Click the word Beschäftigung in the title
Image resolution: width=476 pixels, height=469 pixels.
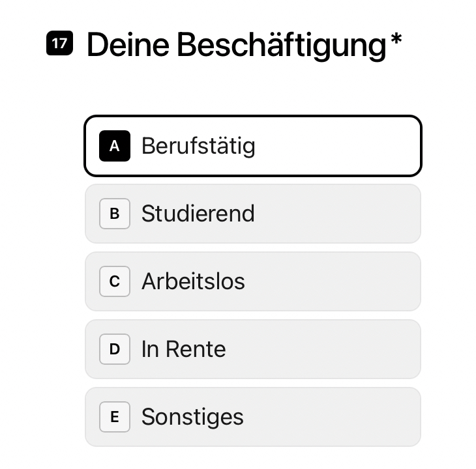pyautogui.click(x=282, y=45)
